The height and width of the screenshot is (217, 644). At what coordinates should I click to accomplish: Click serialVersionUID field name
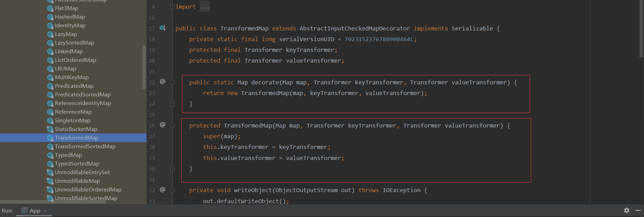point(307,39)
